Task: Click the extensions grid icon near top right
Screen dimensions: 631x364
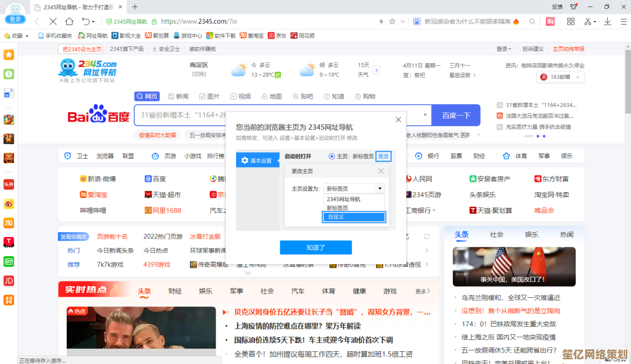Action: [571, 22]
